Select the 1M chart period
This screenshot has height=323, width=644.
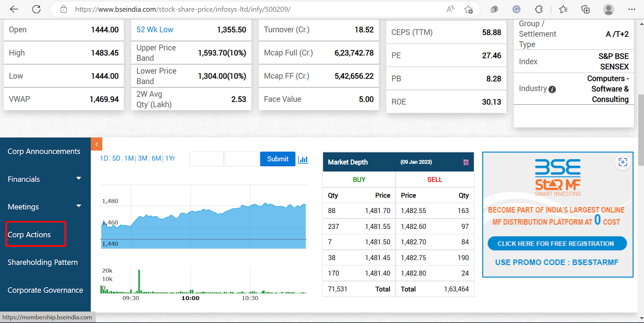pyautogui.click(x=129, y=158)
